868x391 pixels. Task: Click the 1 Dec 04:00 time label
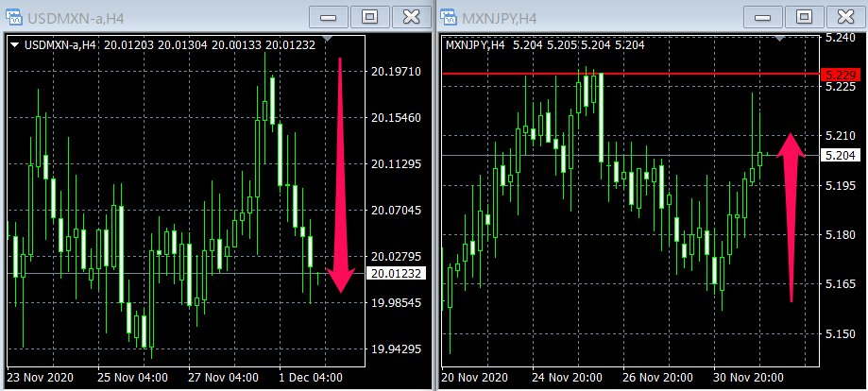click(x=313, y=379)
